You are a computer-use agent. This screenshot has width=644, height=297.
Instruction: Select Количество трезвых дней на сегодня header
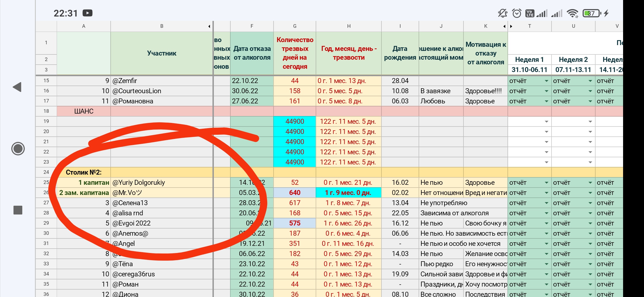coord(295,53)
